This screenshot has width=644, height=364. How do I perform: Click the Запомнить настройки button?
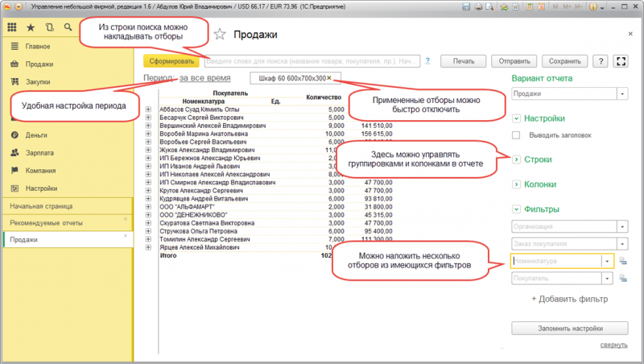click(x=570, y=329)
